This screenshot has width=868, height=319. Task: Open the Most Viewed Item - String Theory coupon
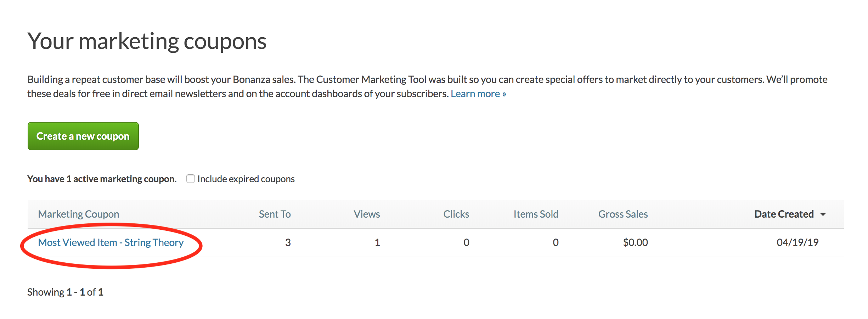[x=111, y=242]
